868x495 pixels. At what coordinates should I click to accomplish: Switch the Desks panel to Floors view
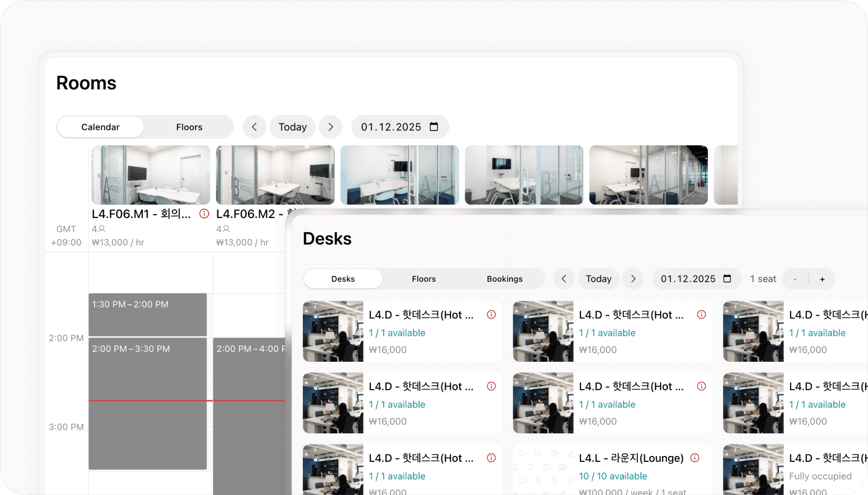(x=423, y=279)
